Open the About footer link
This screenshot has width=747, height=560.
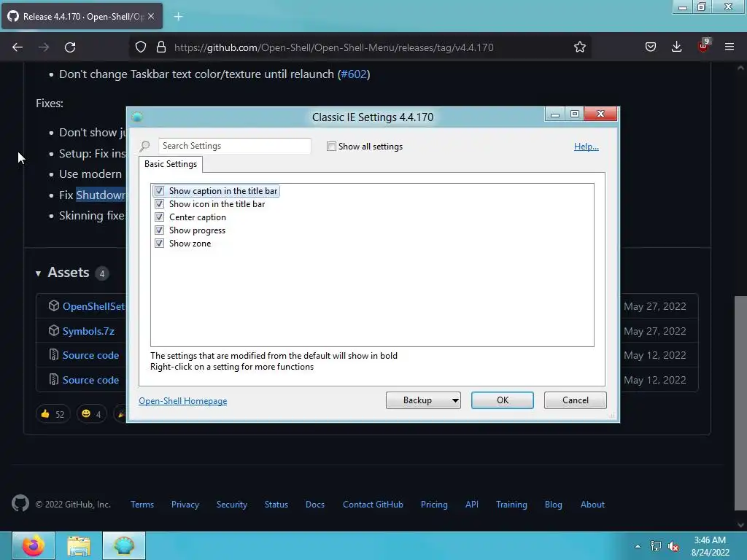click(x=592, y=505)
